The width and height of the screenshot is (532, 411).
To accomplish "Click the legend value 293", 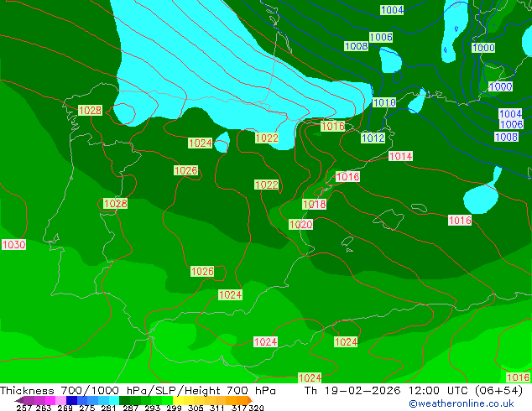I will pyautogui.click(x=153, y=408).
